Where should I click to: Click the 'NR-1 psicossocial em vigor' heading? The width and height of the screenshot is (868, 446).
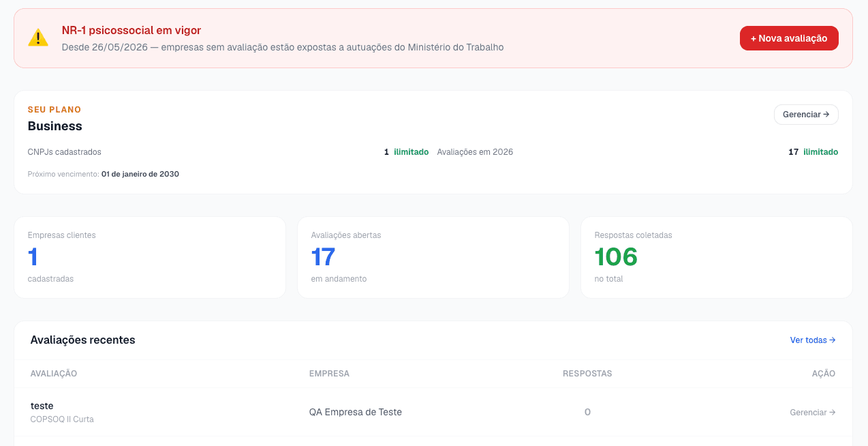[131, 31]
